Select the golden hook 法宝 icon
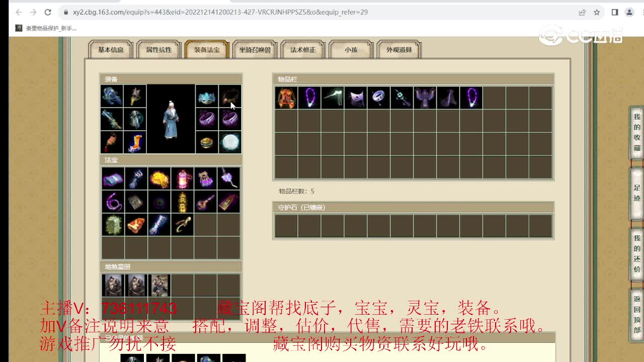This screenshot has height=362, width=644. [182, 225]
